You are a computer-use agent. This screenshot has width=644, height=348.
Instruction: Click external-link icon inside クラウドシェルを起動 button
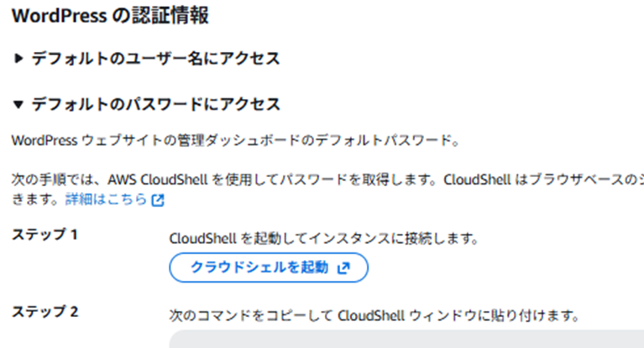(343, 268)
